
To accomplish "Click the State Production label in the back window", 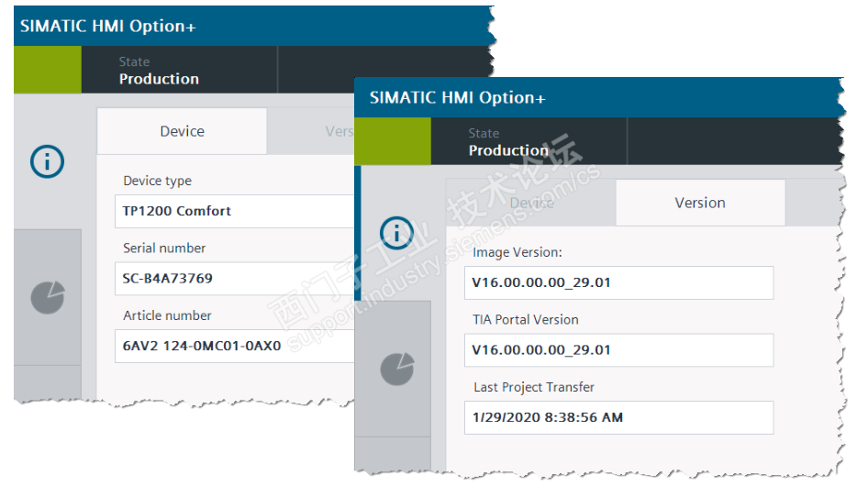I will tap(159, 71).
